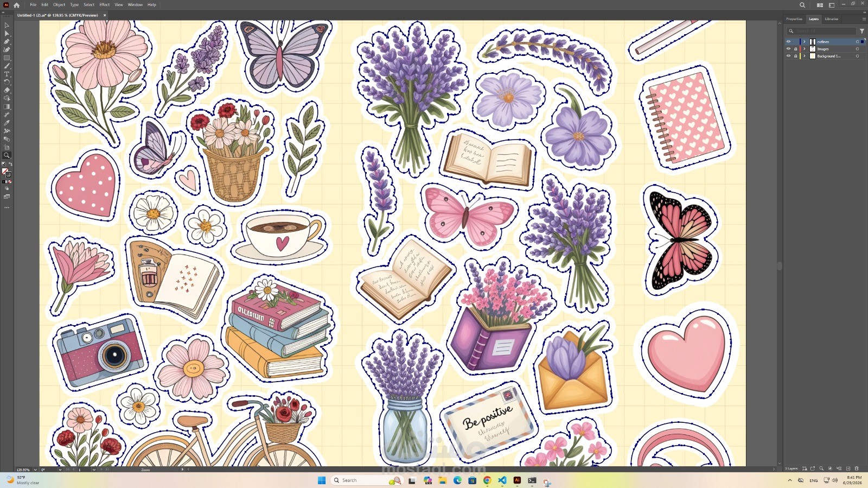Screen dimensions: 868x488
Task: Click the Home icon
Action: coord(16,5)
